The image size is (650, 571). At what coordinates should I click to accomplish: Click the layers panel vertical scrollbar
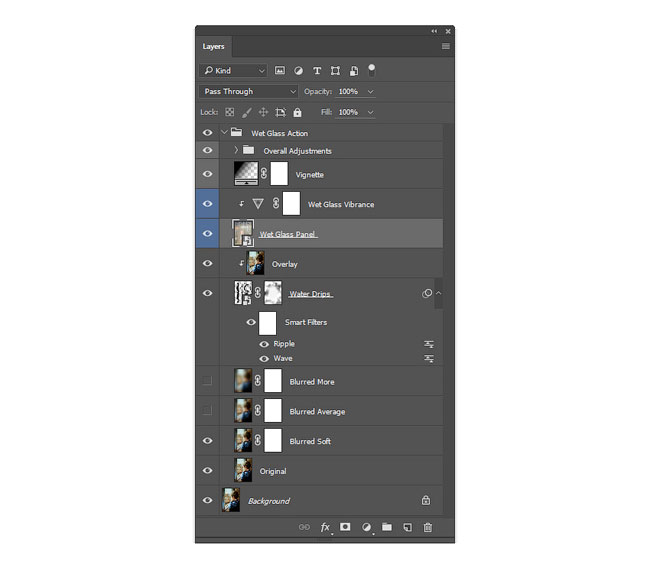[x=448, y=319]
